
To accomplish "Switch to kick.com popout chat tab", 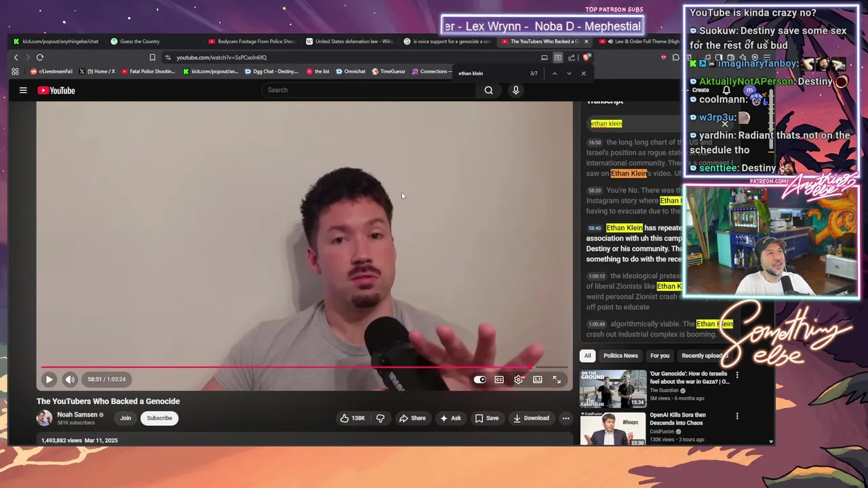I will (x=56, y=41).
